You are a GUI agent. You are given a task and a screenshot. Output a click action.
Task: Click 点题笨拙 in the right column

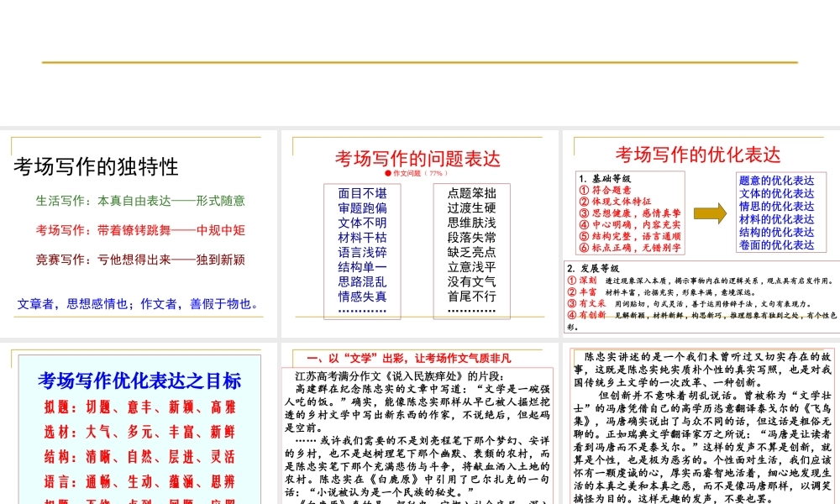(x=472, y=193)
